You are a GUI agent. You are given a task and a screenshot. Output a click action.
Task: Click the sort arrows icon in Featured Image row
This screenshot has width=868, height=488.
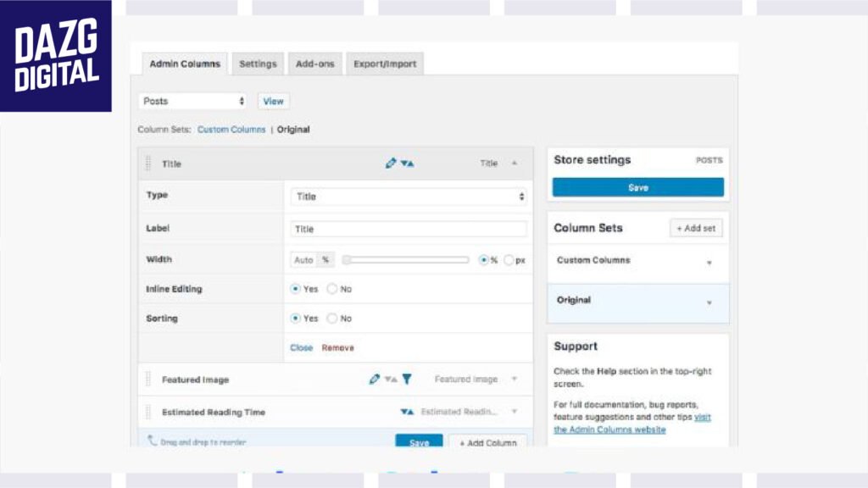click(391, 379)
